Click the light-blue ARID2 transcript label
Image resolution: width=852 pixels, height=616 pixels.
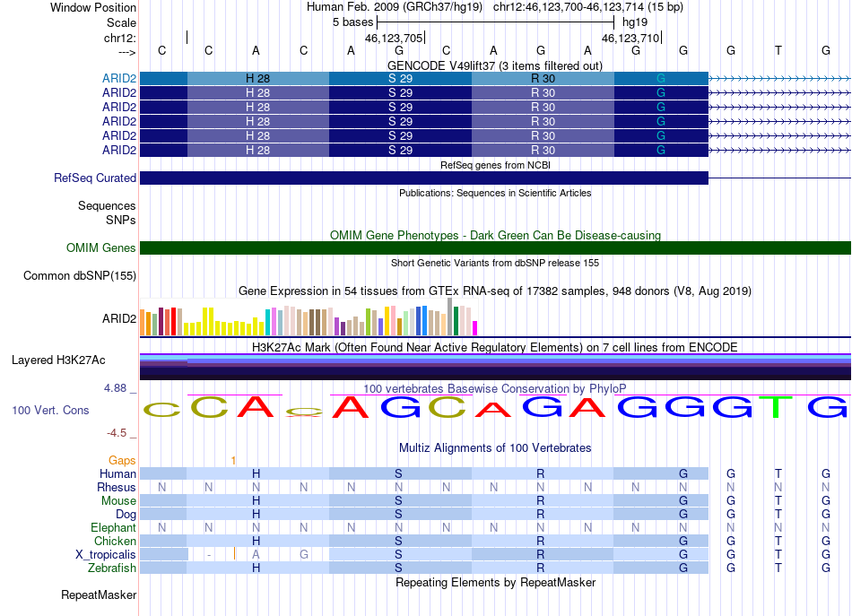click(x=119, y=78)
